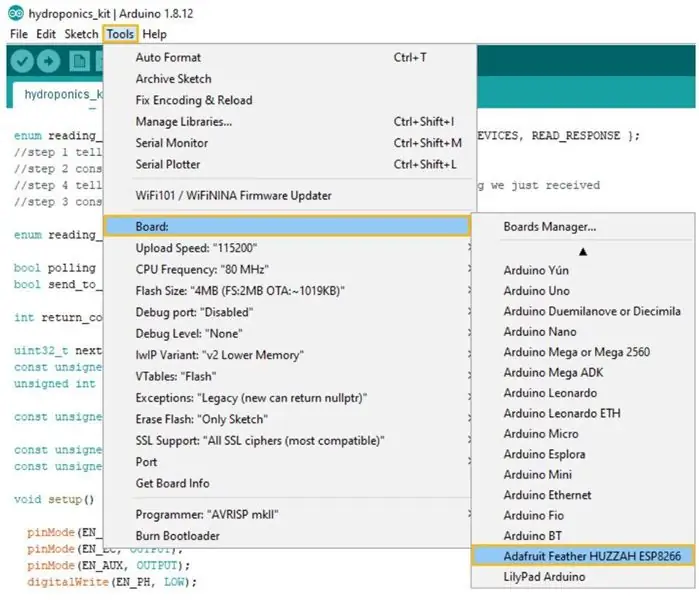Select Arduino Mega ADK board

[583, 373]
